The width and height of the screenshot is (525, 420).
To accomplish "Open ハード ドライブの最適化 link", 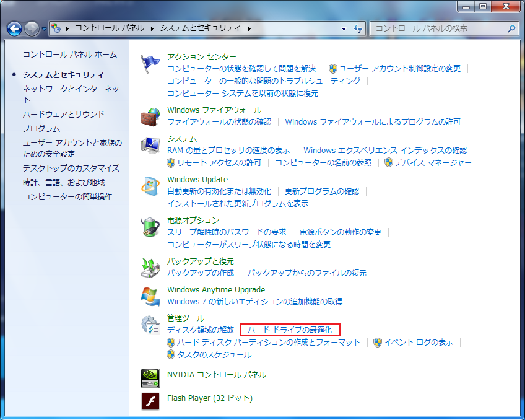I will click(290, 330).
